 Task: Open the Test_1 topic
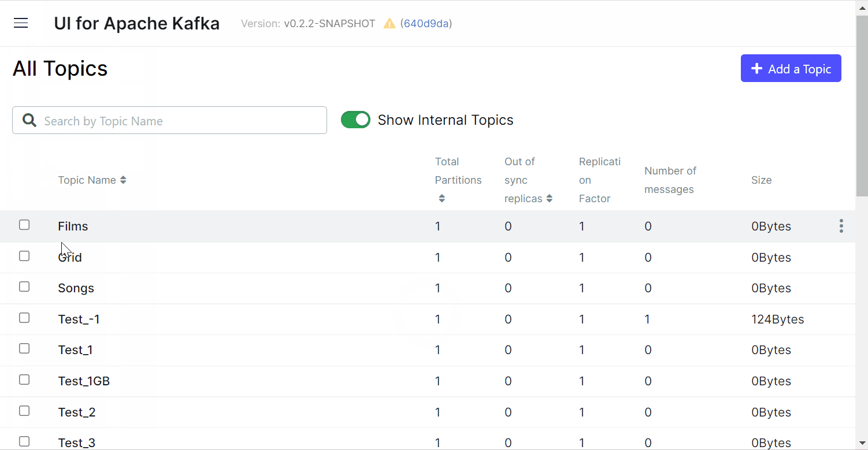pos(75,350)
